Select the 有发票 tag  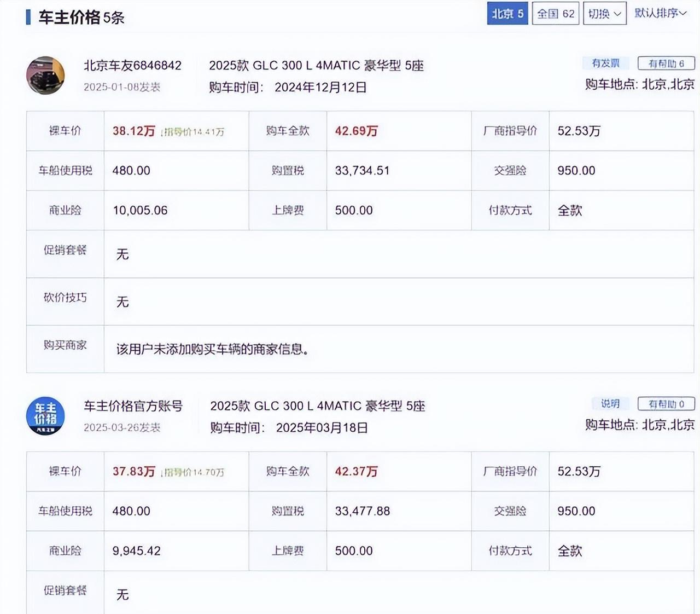tap(605, 63)
